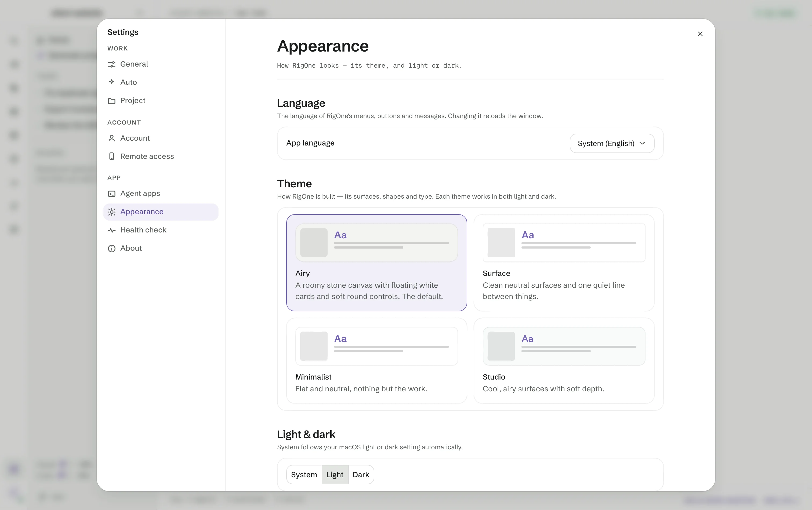This screenshot has height=510, width=812.
Task: Choose the Studio theme card
Action: tap(564, 361)
